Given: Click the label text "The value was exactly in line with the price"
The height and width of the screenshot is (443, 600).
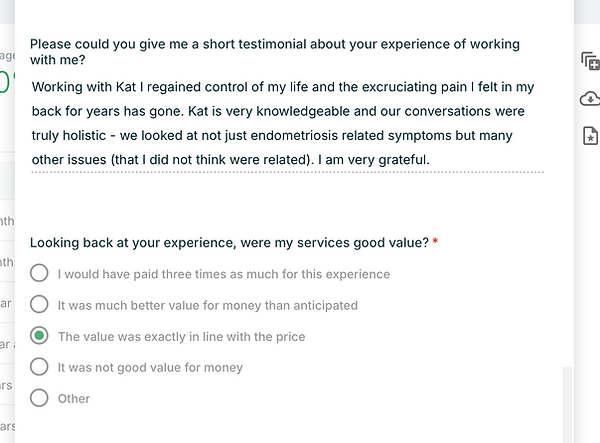Looking at the screenshot, I should click(x=181, y=337).
